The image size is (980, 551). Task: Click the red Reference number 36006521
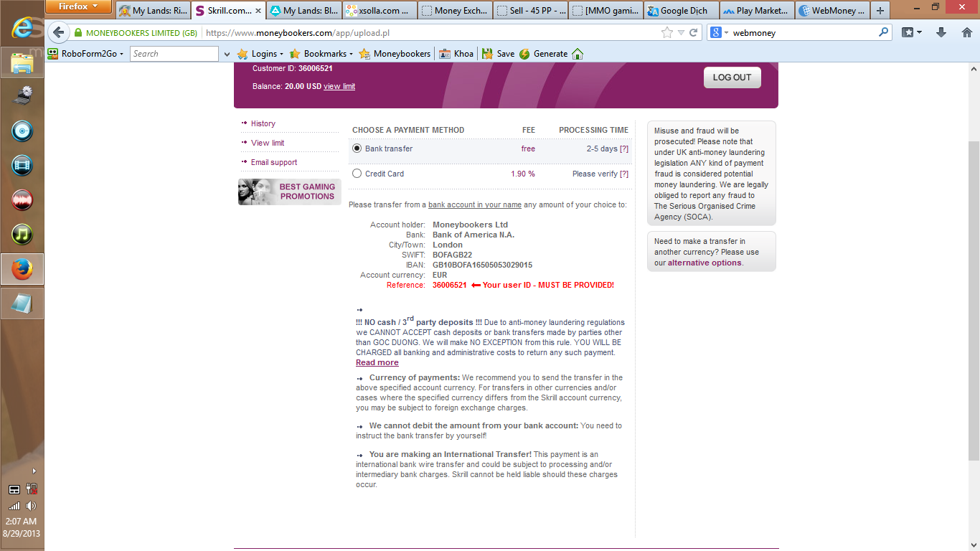pyautogui.click(x=450, y=285)
